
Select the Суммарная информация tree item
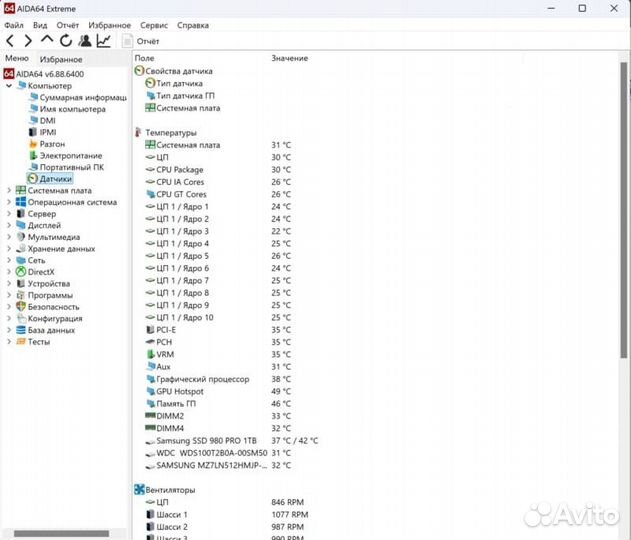tap(78, 97)
